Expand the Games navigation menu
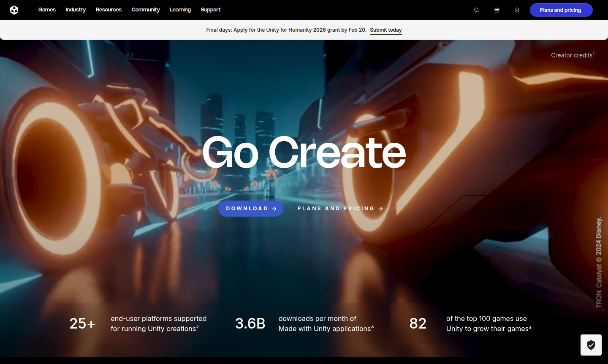 (47, 10)
